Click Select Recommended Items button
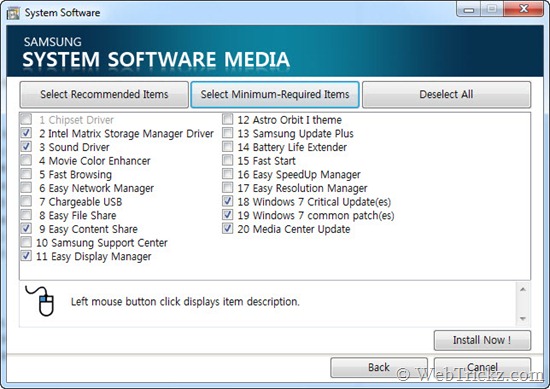The width and height of the screenshot is (550, 389). pyautogui.click(x=104, y=94)
